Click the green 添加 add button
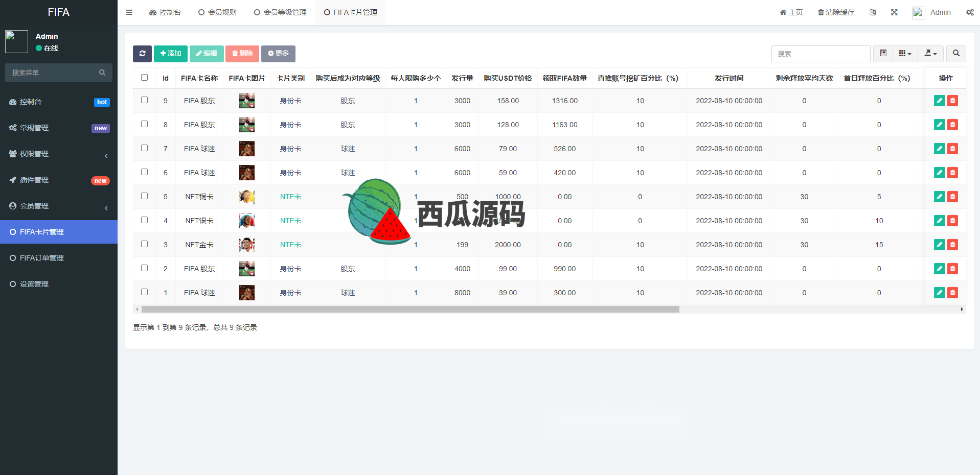 [170, 54]
